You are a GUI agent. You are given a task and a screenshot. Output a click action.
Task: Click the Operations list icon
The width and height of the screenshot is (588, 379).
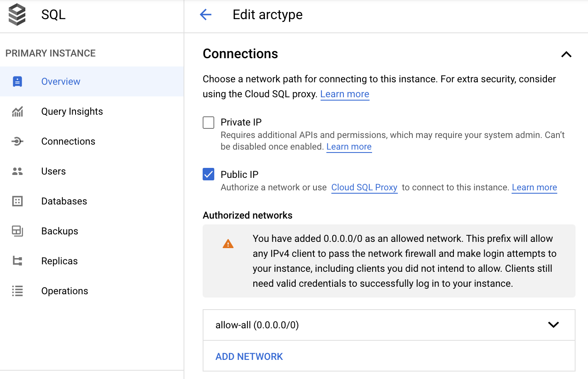(17, 291)
